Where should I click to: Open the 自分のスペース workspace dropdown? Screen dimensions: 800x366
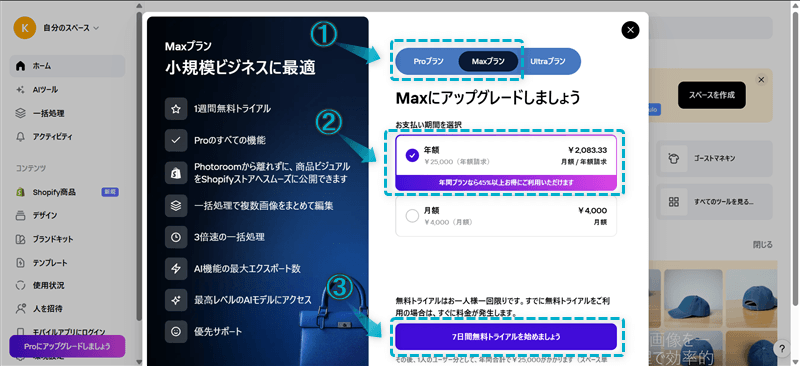click(71, 28)
